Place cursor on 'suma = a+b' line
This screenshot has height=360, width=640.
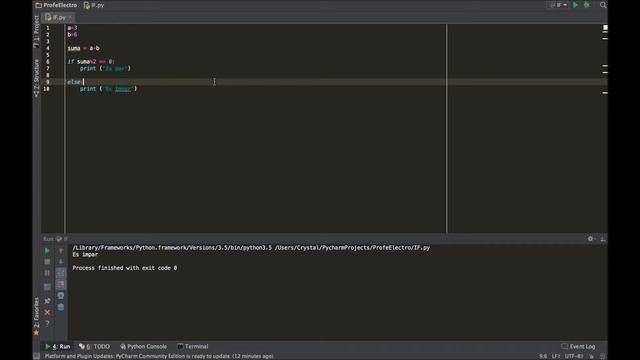coord(83,48)
